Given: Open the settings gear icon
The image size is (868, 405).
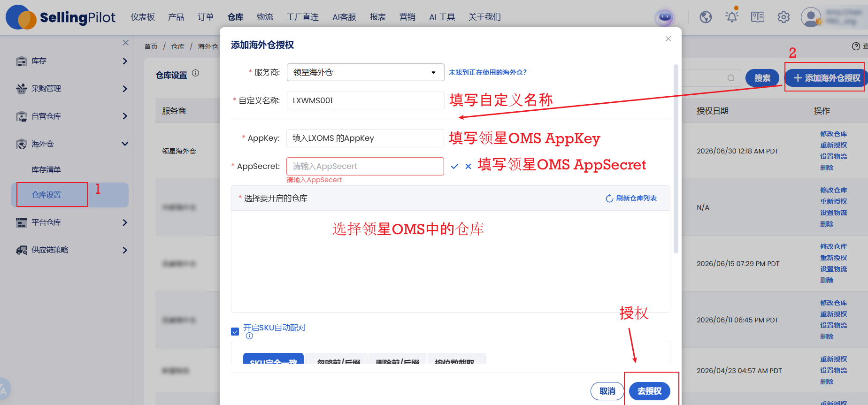Looking at the screenshot, I should [784, 17].
